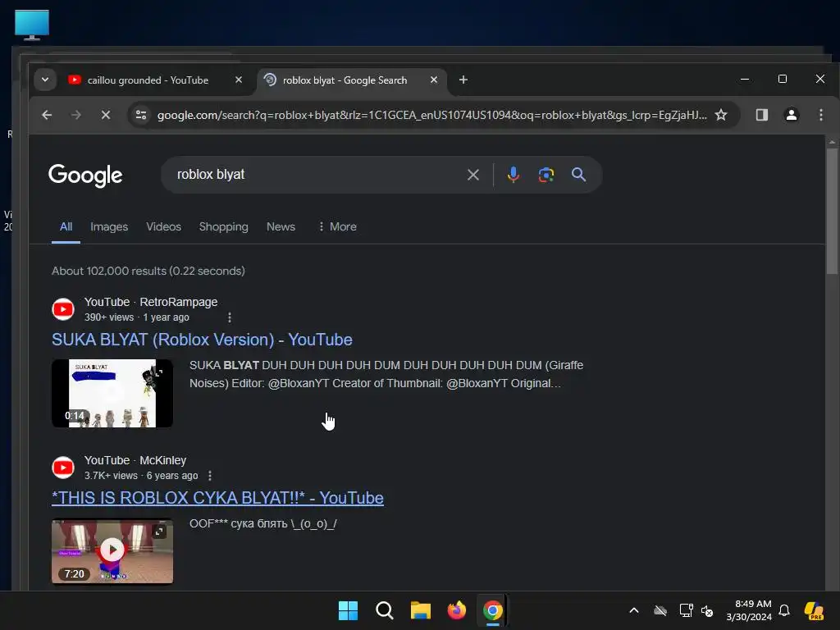Click the forward navigation arrow
This screenshot has height=630, width=840.
(x=76, y=115)
